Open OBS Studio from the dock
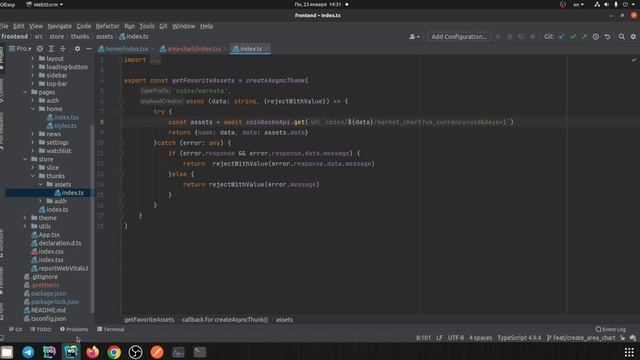This screenshot has height=360, width=640. point(136,352)
